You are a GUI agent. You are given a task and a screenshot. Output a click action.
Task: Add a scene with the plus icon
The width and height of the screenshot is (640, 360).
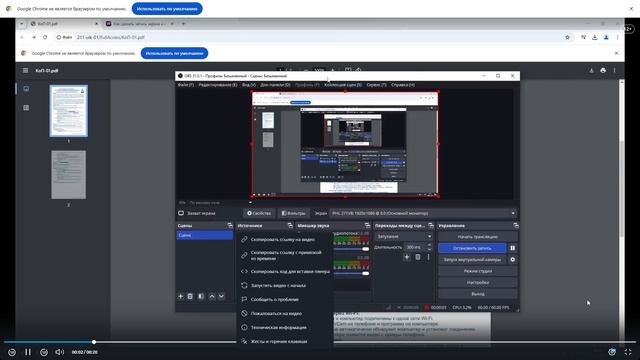(180, 296)
